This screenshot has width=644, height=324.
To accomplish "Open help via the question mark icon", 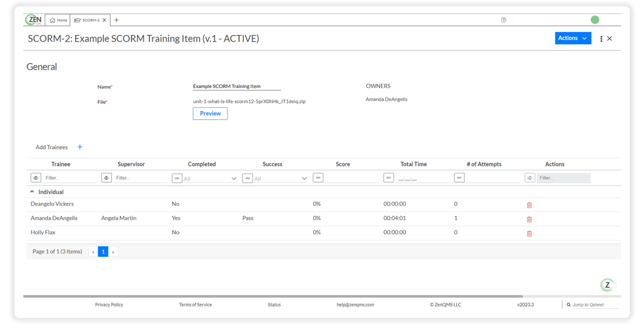I will pyautogui.click(x=503, y=19).
